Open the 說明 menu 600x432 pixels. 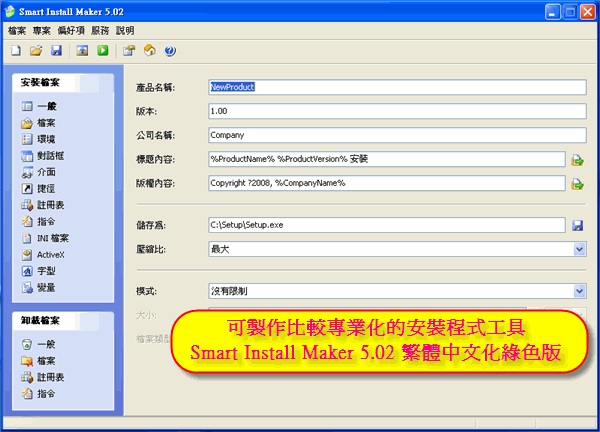(125, 31)
